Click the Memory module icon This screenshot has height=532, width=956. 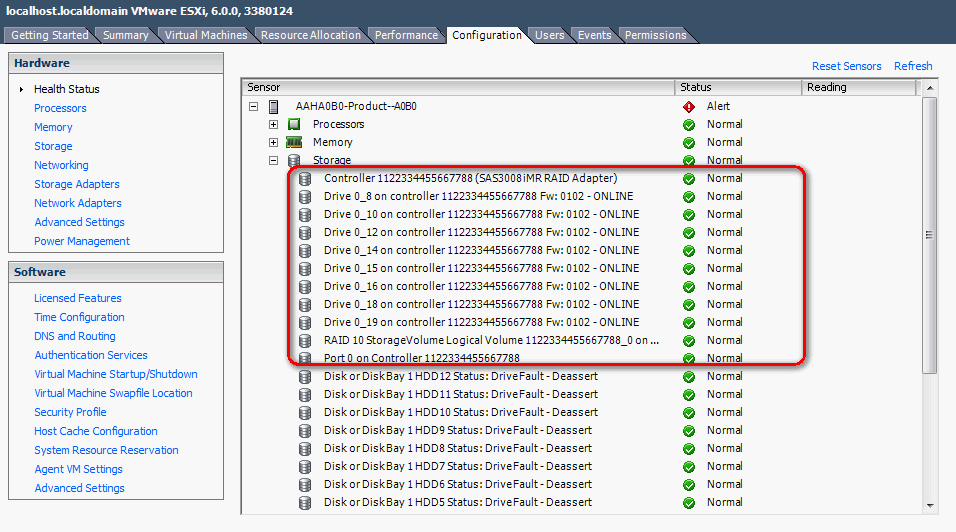pos(294,143)
